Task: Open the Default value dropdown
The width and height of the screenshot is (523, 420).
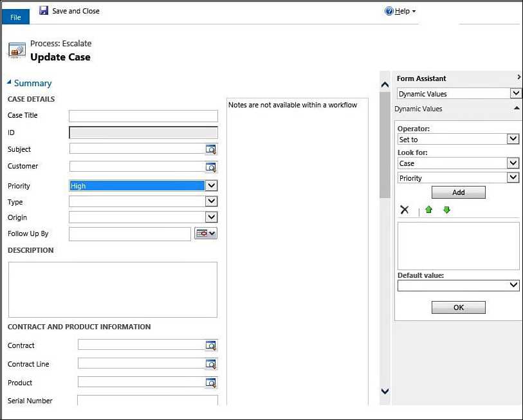Action: (x=513, y=285)
